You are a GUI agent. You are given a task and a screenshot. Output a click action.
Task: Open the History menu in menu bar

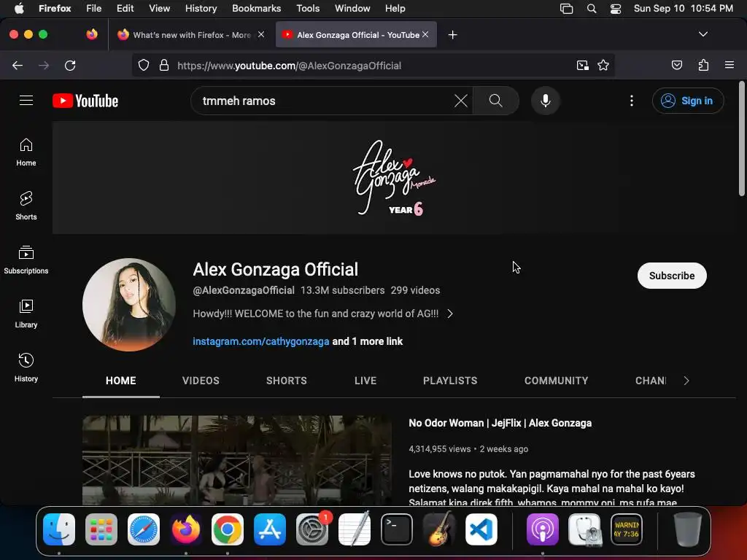point(201,9)
